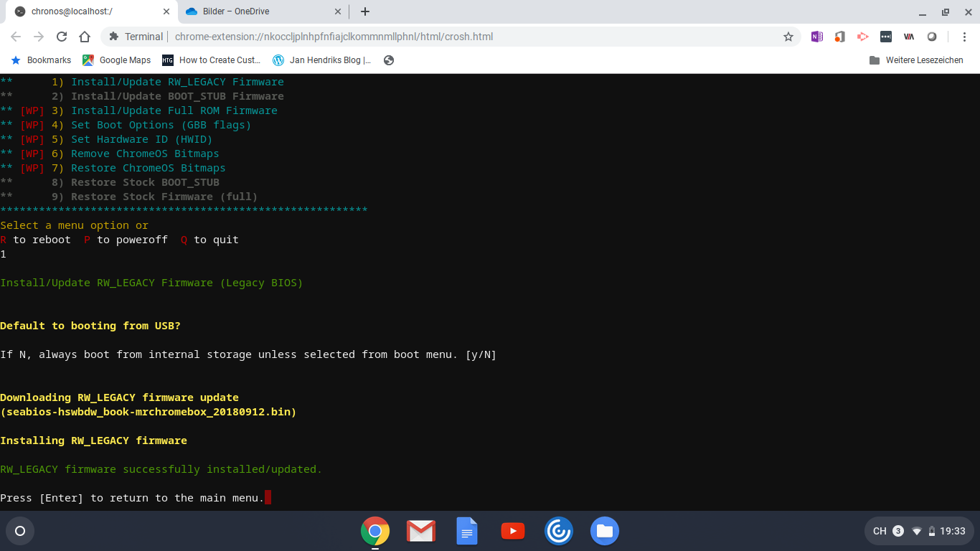Launch Chrome from the shelf
980x551 pixels.
pyautogui.click(x=375, y=531)
